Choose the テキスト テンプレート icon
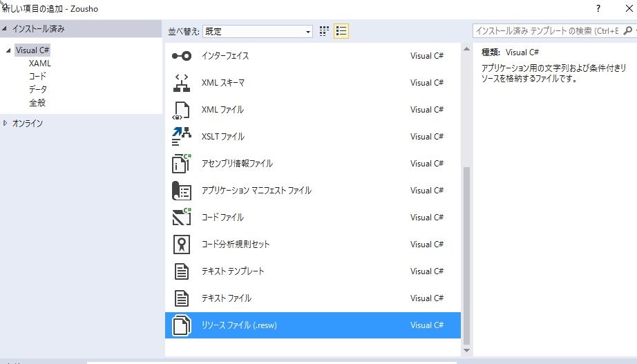 tap(181, 271)
